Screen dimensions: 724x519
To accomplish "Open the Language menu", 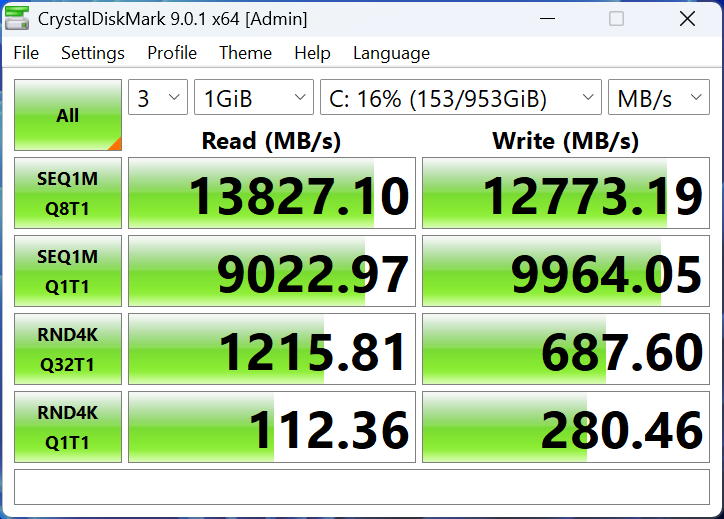I will (391, 53).
